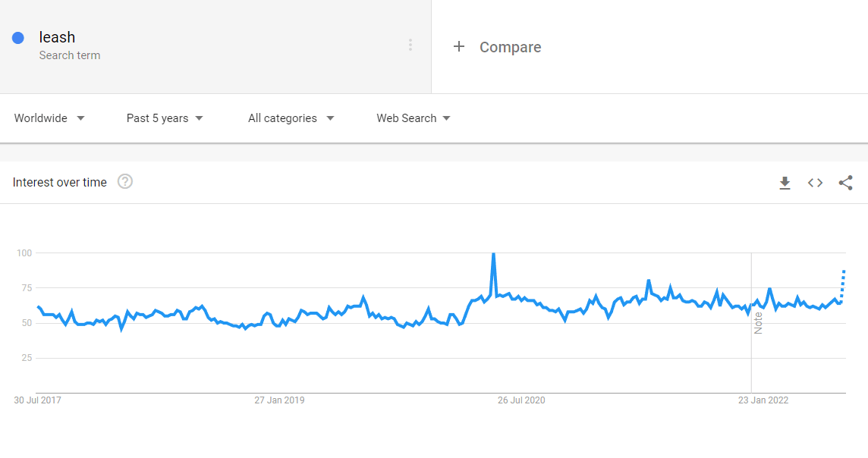The width and height of the screenshot is (868, 458).
Task: Click the 27 Jan 2019 axis date label
Action: pyautogui.click(x=279, y=400)
